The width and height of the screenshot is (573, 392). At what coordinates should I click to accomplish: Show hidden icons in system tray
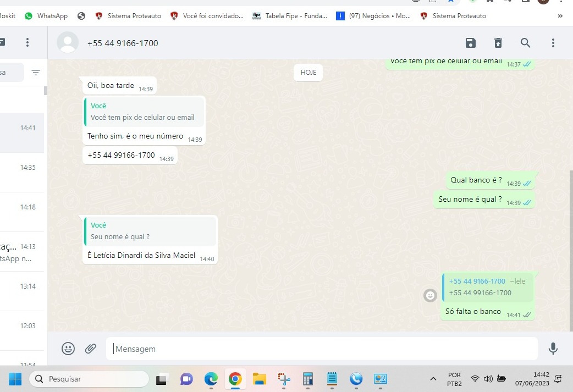coord(433,379)
